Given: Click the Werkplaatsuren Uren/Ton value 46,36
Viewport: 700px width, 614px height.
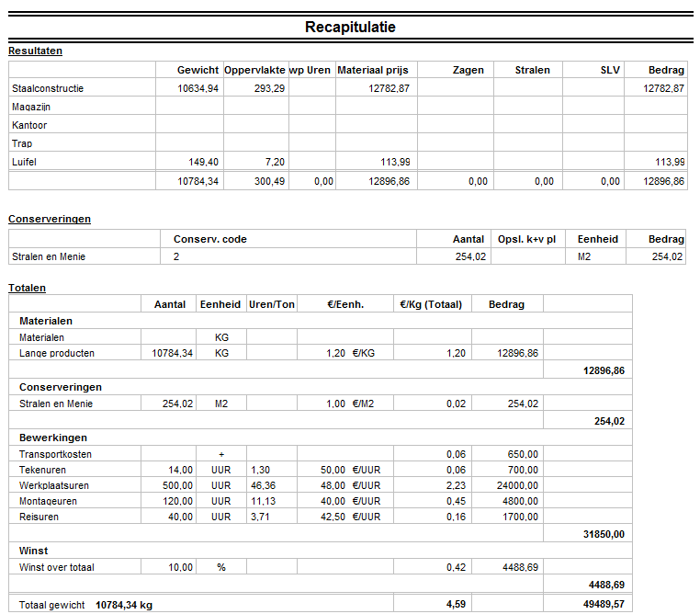Looking at the screenshot, I should [x=263, y=485].
